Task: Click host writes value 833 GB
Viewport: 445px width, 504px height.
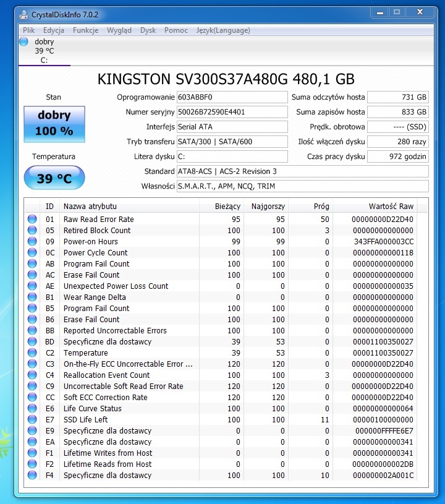Action: point(398,112)
